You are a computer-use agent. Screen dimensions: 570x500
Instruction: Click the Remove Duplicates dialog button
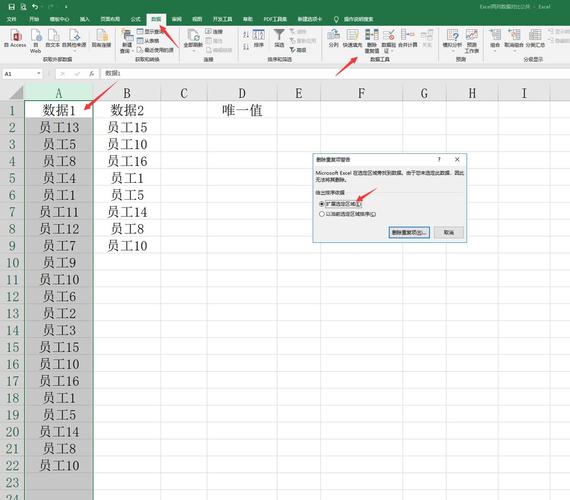pyautogui.click(x=409, y=232)
